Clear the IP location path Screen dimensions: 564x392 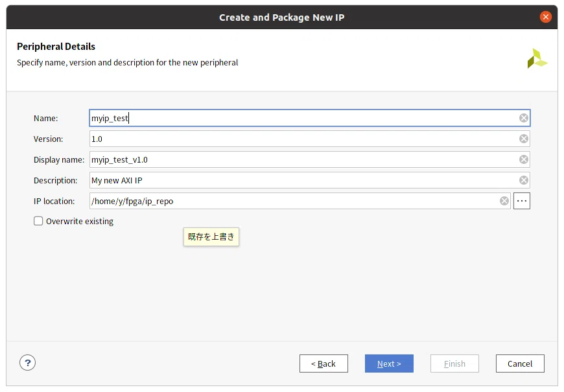tap(504, 201)
